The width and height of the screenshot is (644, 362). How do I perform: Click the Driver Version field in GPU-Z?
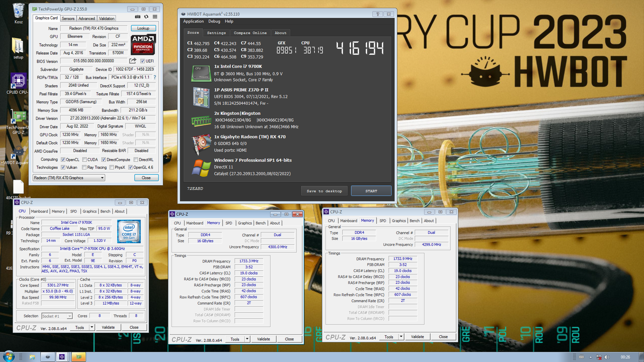(108, 118)
